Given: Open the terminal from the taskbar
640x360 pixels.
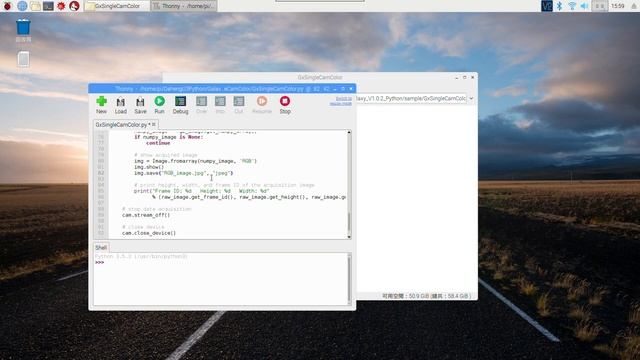Looking at the screenshot, I should click(48, 6).
